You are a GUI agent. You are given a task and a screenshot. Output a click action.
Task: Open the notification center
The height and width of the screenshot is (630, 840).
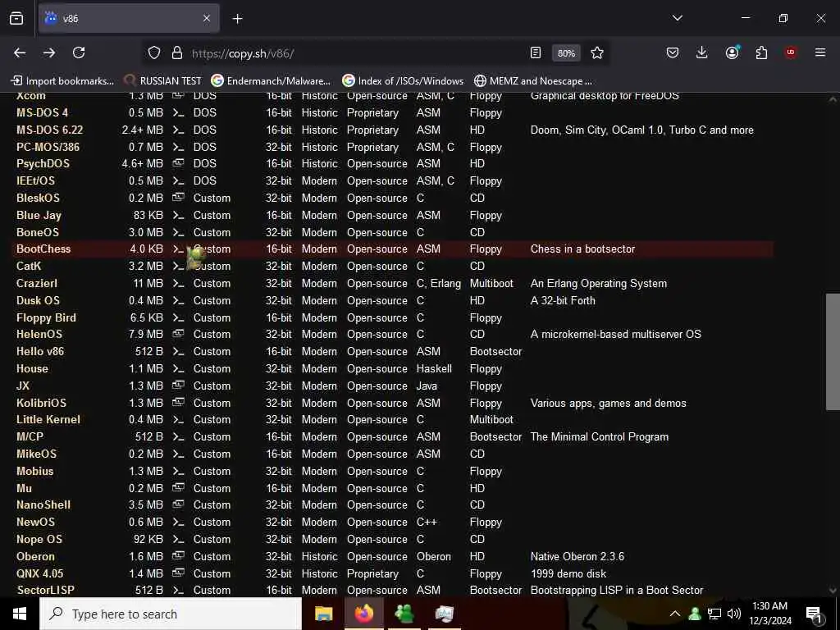pos(814,614)
